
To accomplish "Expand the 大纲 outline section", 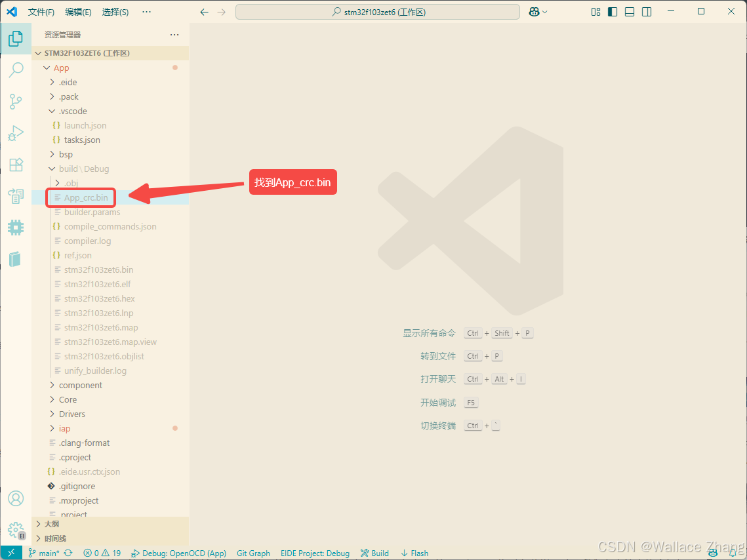I will (111, 524).
